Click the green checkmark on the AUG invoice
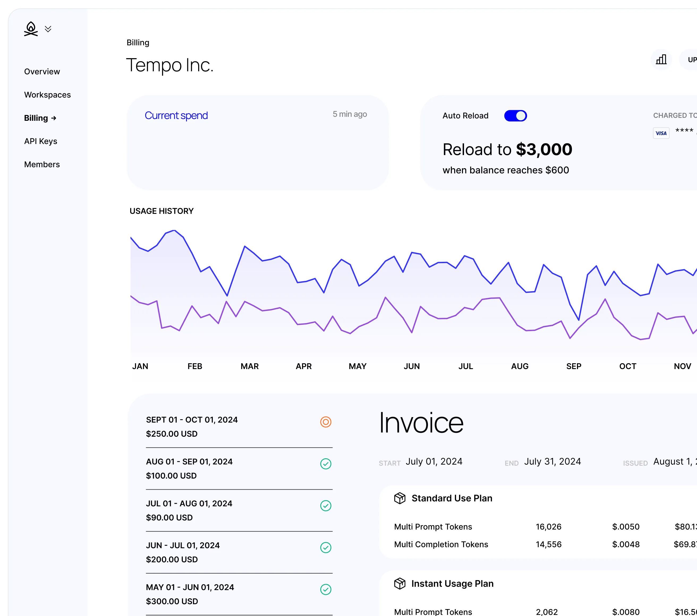The height and width of the screenshot is (616, 697). pos(326,464)
